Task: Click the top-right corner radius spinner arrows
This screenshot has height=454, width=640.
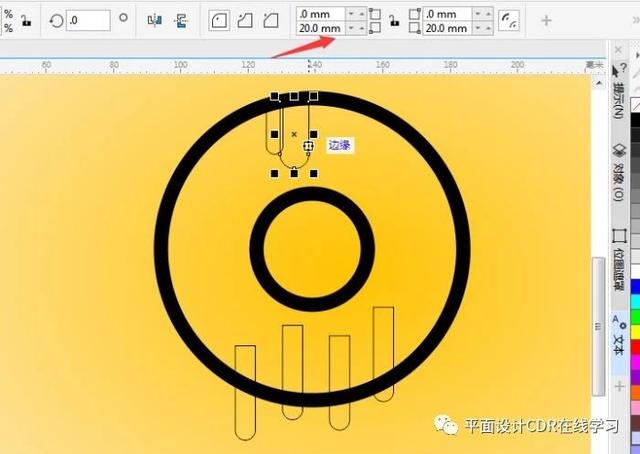Action: click(x=483, y=14)
